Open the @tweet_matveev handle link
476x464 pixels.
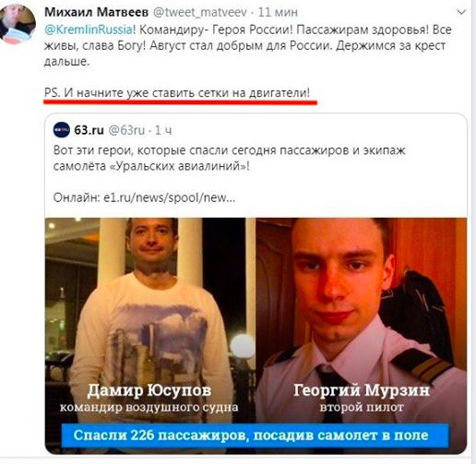click(x=200, y=12)
